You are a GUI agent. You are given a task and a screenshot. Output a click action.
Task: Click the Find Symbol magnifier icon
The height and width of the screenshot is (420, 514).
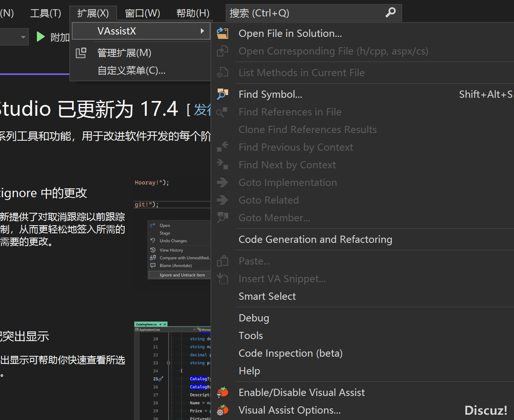click(x=223, y=94)
